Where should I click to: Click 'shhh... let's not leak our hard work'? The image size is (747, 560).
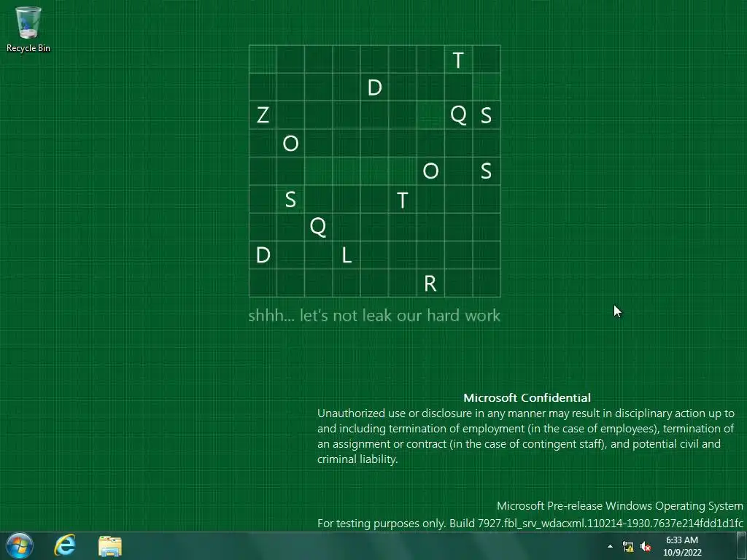(374, 315)
